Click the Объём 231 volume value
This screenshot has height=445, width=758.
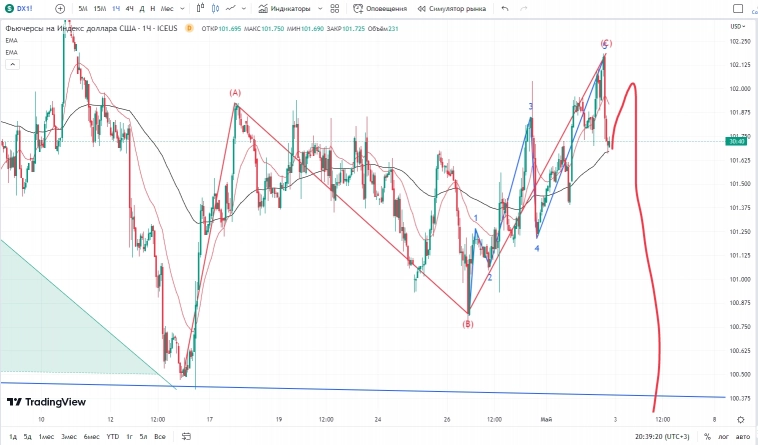[383, 29]
